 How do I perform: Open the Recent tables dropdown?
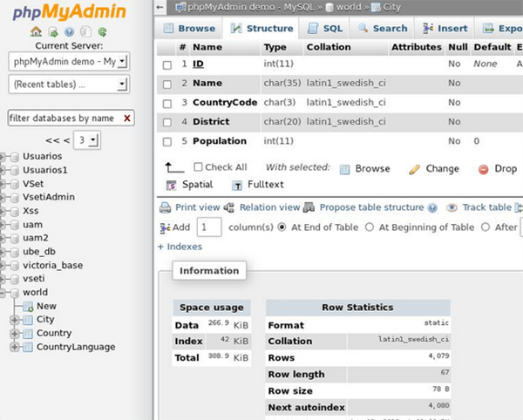[x=69, y=84]
